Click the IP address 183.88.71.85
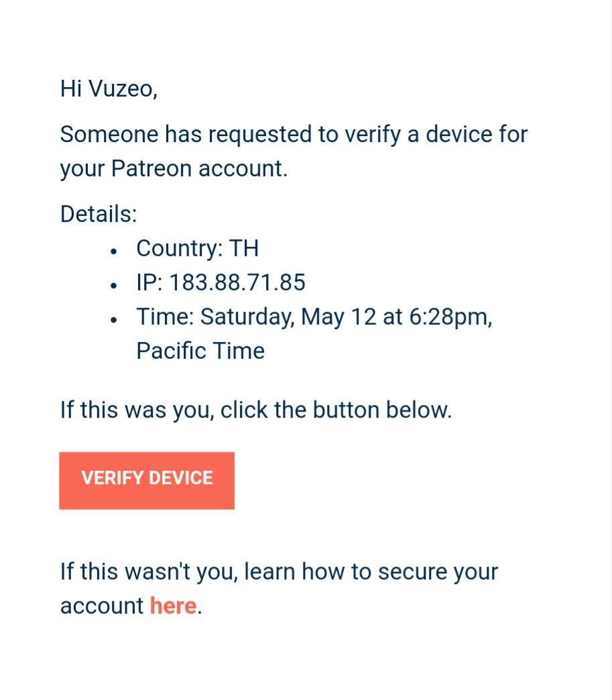 pyautogui.click(x=237, y=283)
